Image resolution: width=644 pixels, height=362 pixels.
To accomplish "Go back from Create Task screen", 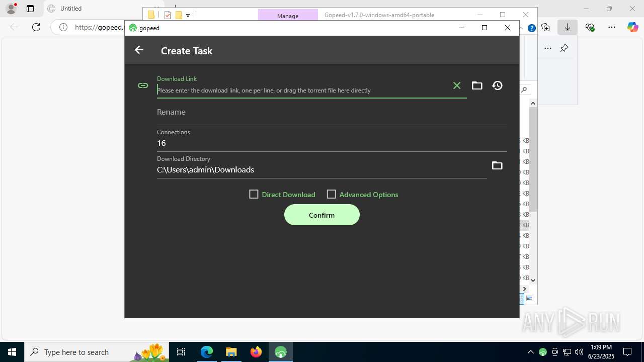I will pos(139,50).
